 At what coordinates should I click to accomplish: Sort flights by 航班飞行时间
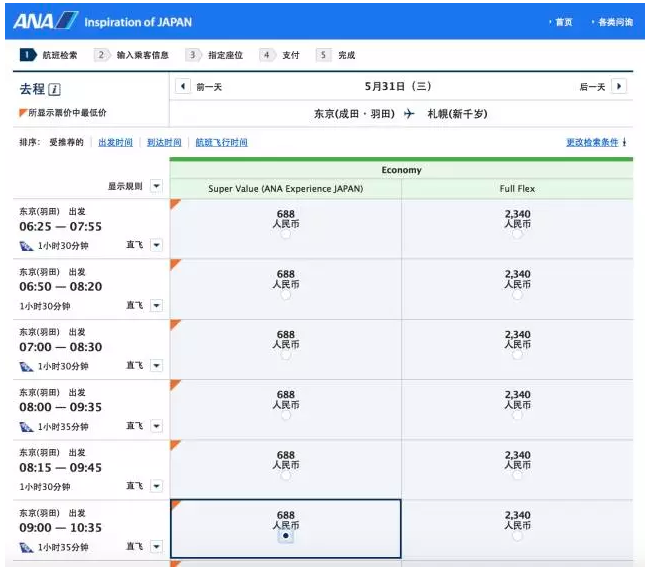[221, 143]
